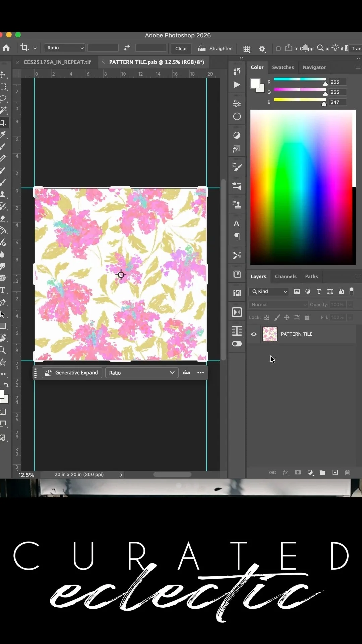362x644 pixels.
Task: Switch to the Swatches tab
Action: 283,67
